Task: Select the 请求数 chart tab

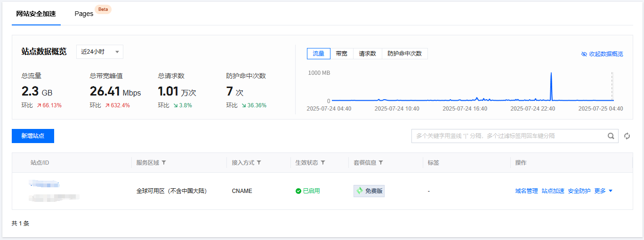Action: [x=368, y=54]
